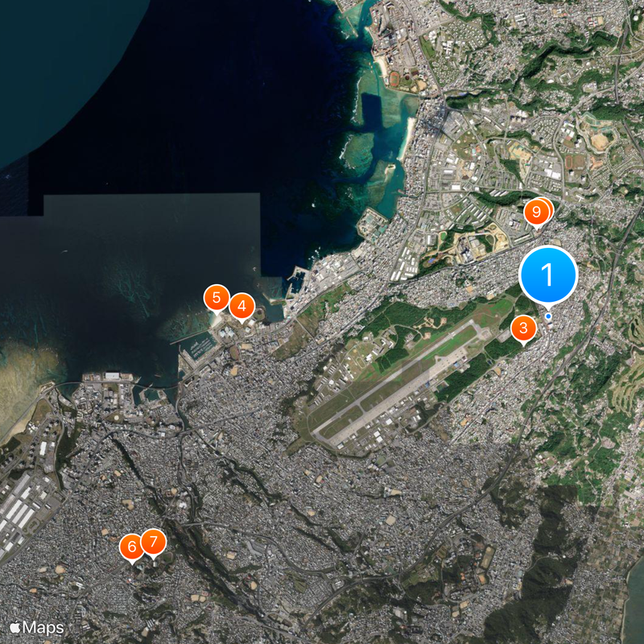Image resolution: width=644 pixels, height=644 pixels.
Task: Click the orange pin numbered 9
Action: point(535,213)
